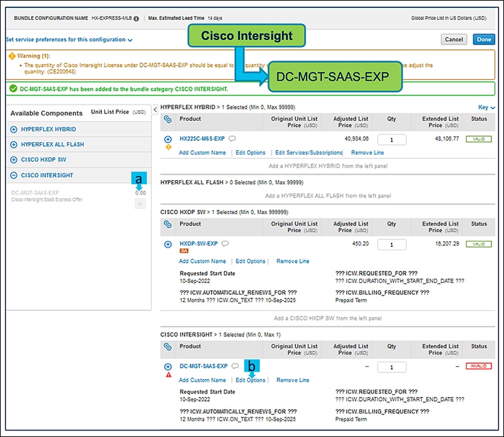The height and width of the screenshot is (437, 504).
Task: Click Edit Options for DC-MGT-SAAS-EXP
Action: (251, 380)
